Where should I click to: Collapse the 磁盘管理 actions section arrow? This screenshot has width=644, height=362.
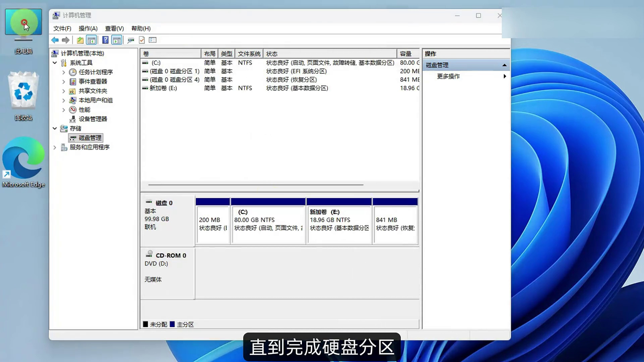coord(504,65)
